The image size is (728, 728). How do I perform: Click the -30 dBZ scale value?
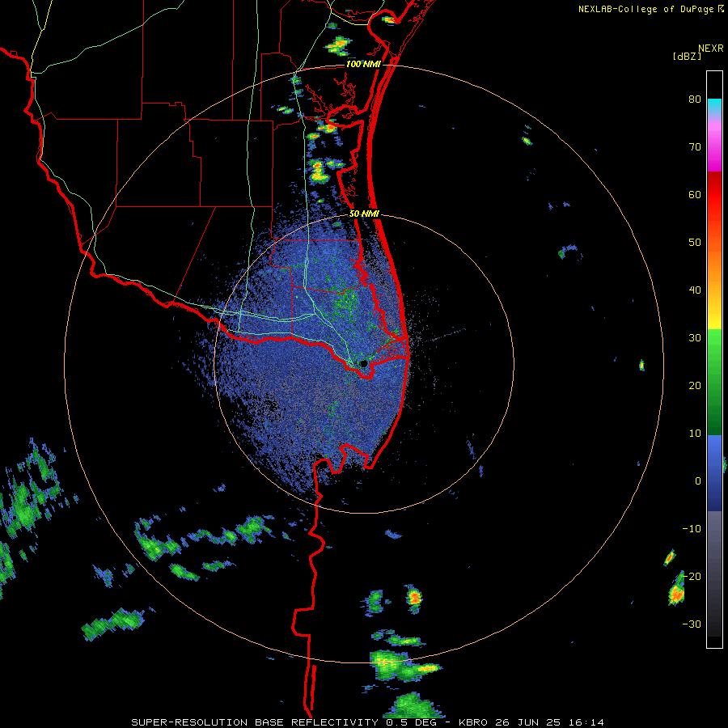point(692,624)
